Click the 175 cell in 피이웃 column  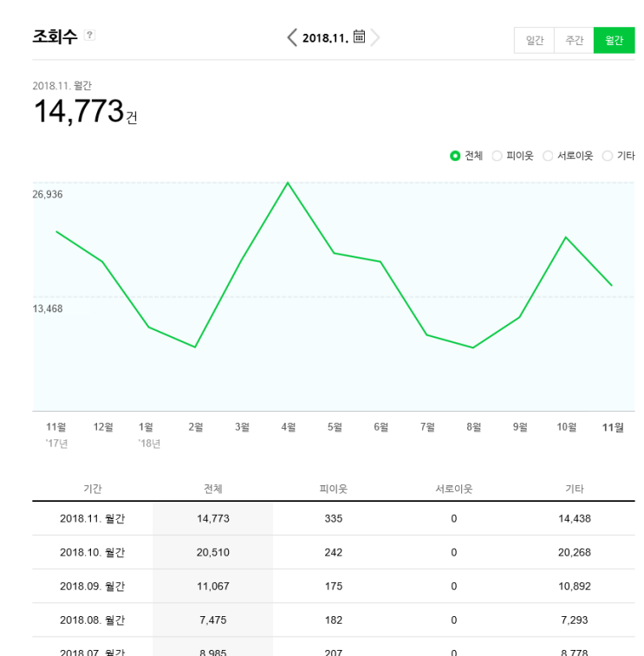click(x=334, y=587)
